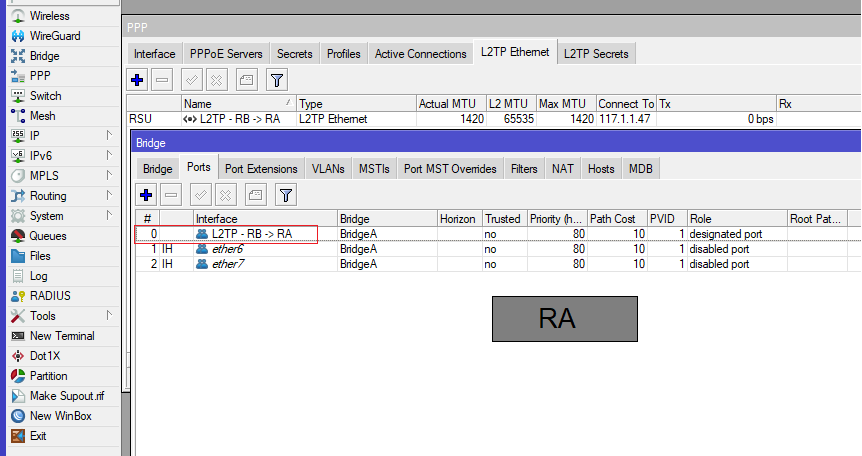
Task: Expand the Routing submenu
Action: click(x=109, y=196)
